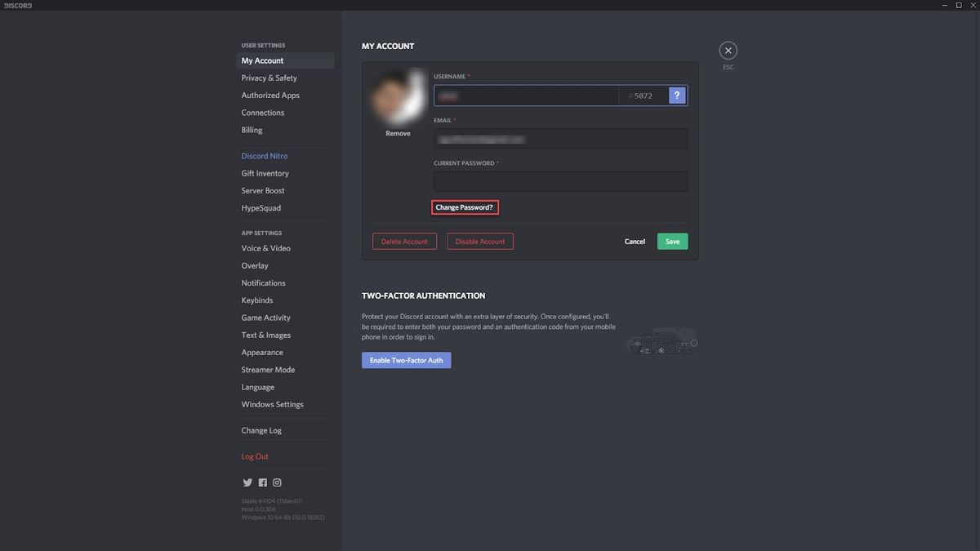This screenshot has width=980, height=551.
Task: Open the Change Log entry
Action: [x=261, y=430]
